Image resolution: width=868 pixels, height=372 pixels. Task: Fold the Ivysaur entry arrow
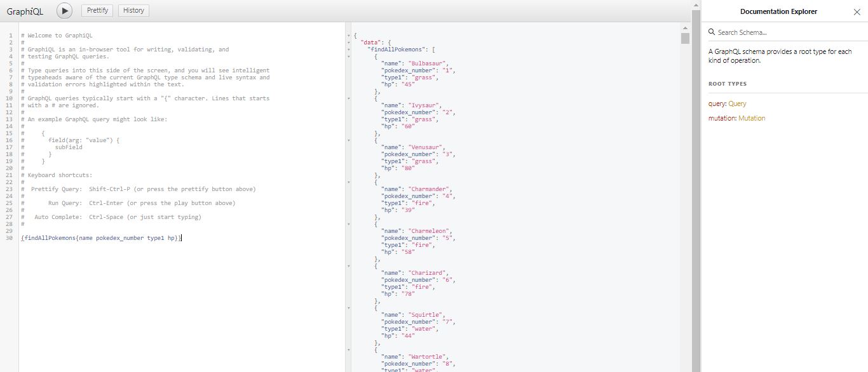click(x=349, y=98)
